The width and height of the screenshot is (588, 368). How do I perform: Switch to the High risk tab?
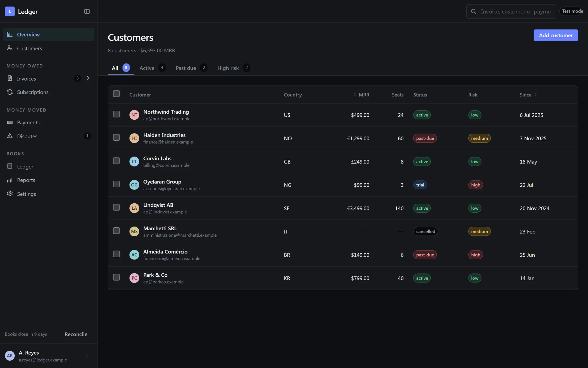[x=234, y=68]
